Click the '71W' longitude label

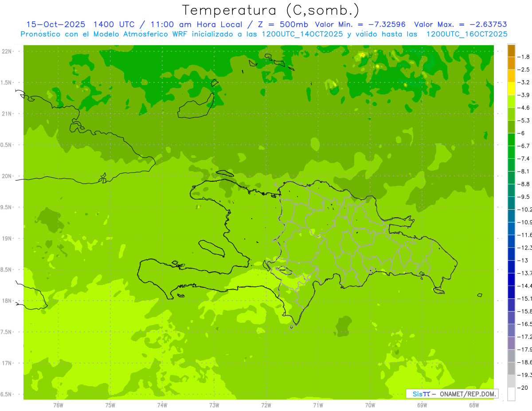coord(318,405)
